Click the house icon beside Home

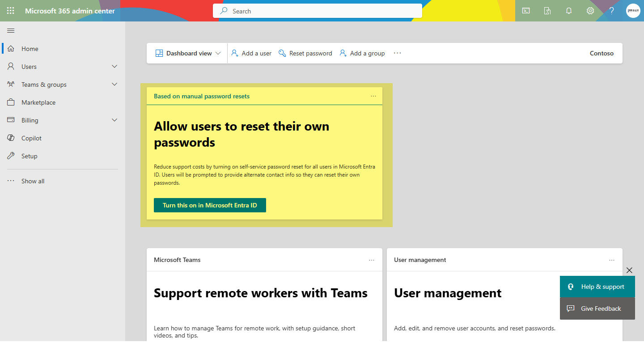point(11,49)
